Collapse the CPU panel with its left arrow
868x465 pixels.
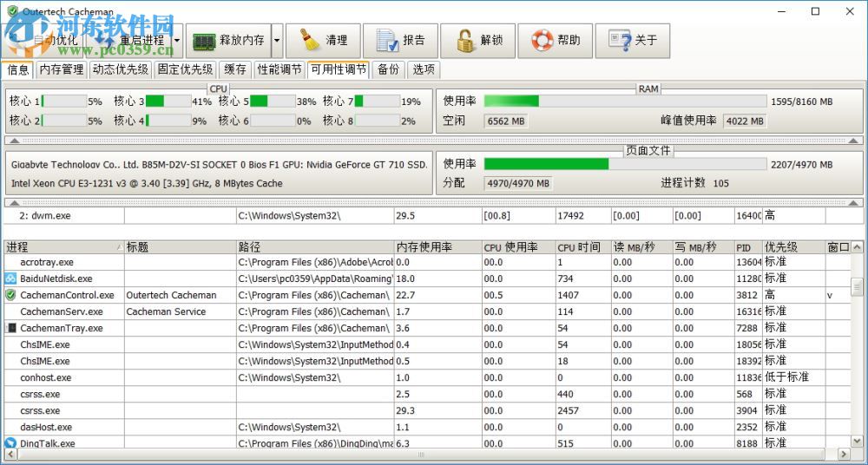(x=14, y=141)
